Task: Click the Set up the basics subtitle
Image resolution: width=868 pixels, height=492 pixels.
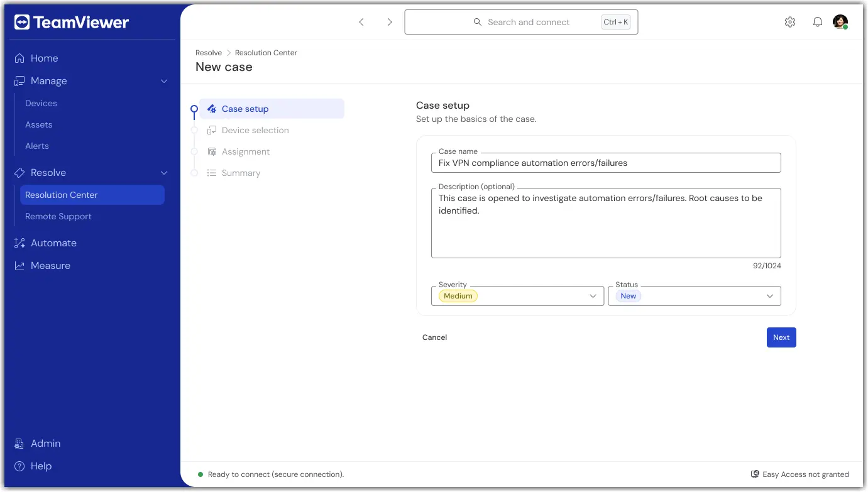Action: pyautogui.click(x=476, y=119)
